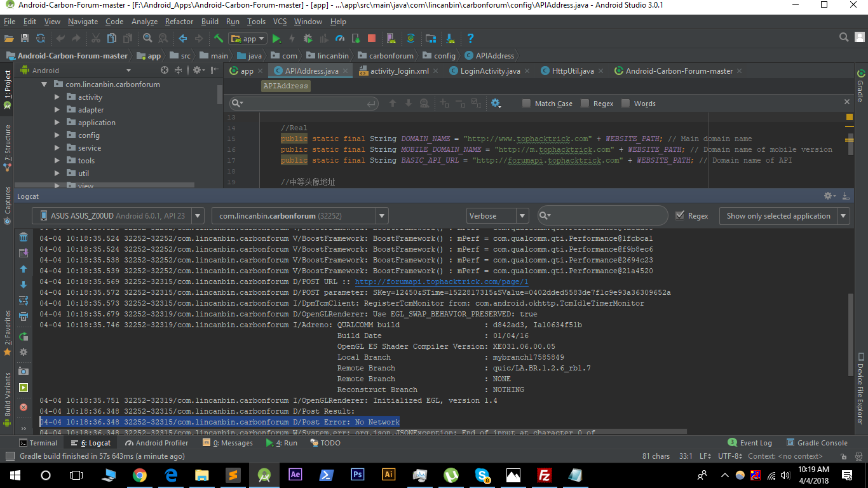Click the Up stack trace arrow
The image size is (868, 488).
pos(24,269)
